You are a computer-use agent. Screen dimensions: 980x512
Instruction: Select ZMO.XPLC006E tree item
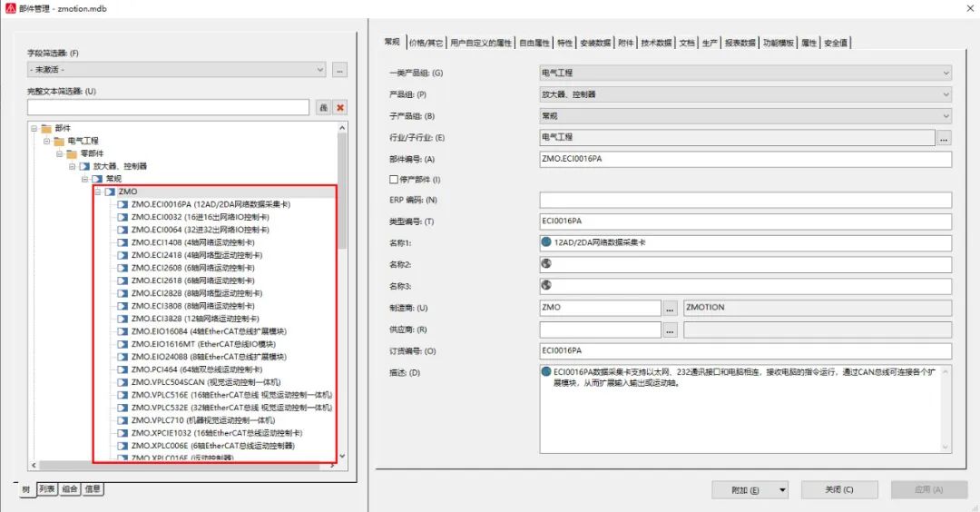click(x=212, y=446)
